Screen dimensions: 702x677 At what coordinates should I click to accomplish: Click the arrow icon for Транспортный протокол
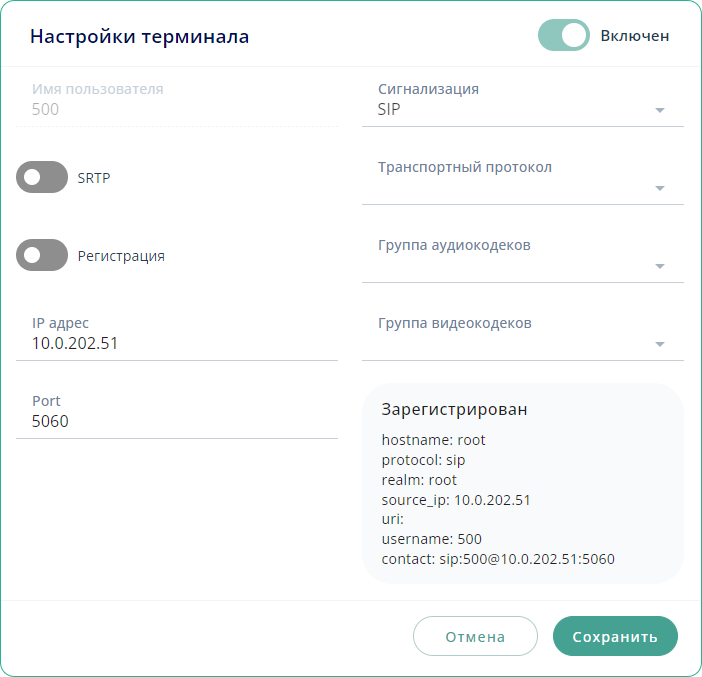click(x=659, y=188)
